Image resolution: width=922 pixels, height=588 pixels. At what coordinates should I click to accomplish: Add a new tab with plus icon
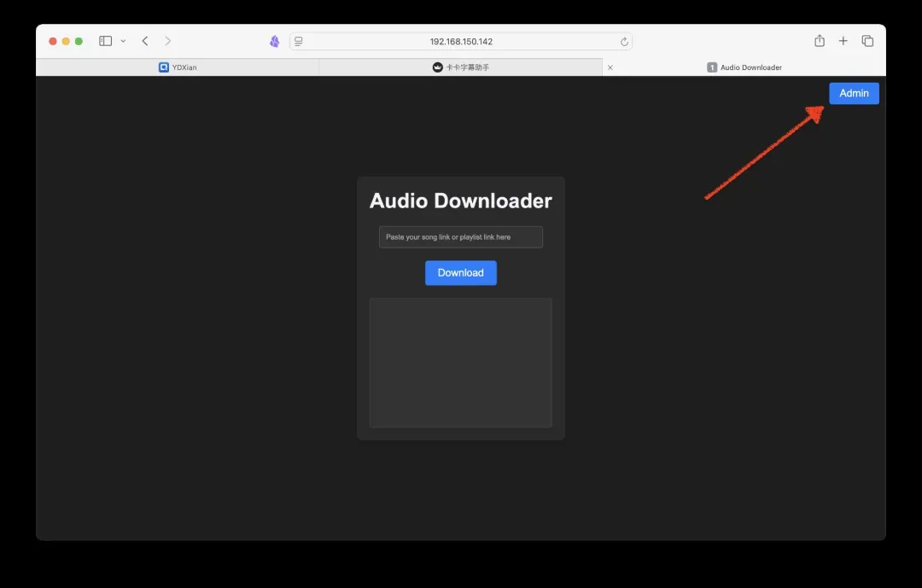(x=843, y=41)
